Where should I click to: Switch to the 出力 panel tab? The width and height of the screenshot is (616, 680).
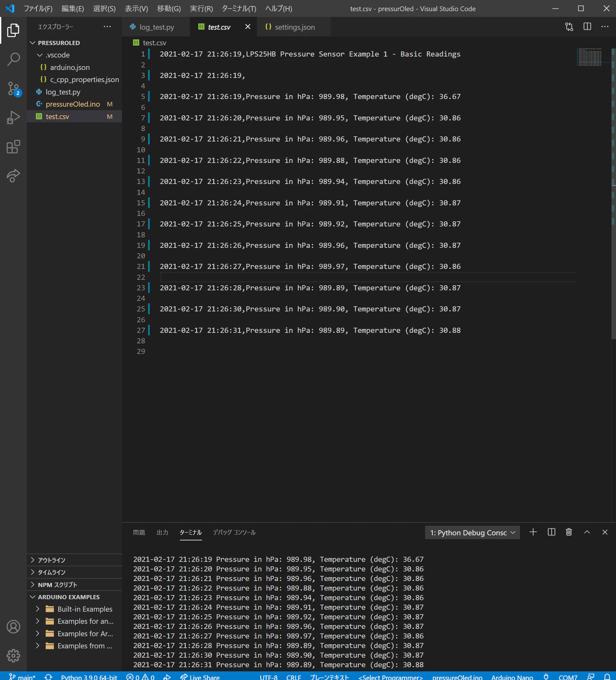coord(162,532)
